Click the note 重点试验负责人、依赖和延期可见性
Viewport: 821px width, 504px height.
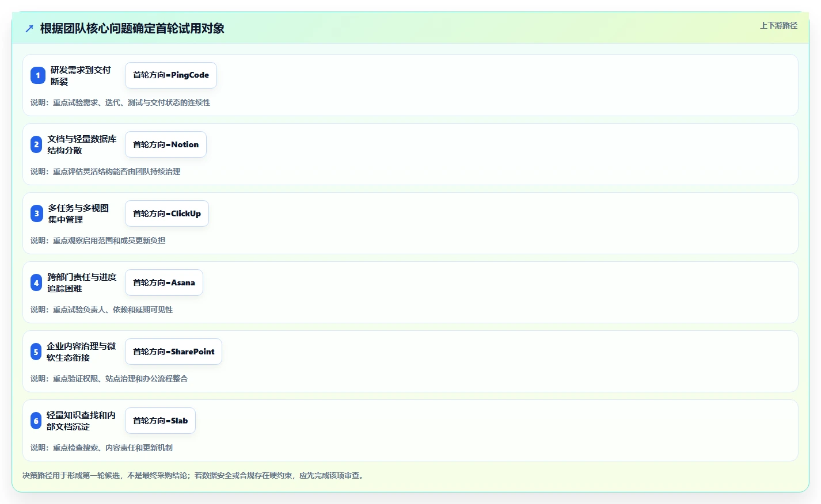[113, 310]
